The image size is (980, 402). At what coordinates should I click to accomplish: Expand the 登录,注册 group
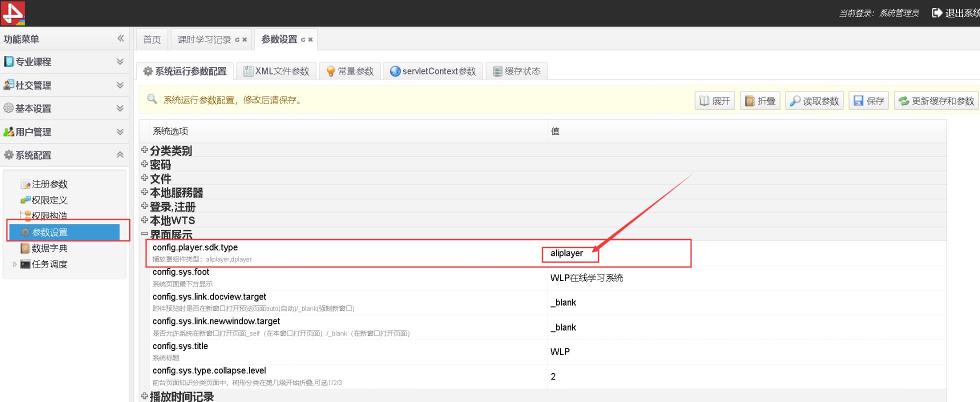tap(144, 205)
